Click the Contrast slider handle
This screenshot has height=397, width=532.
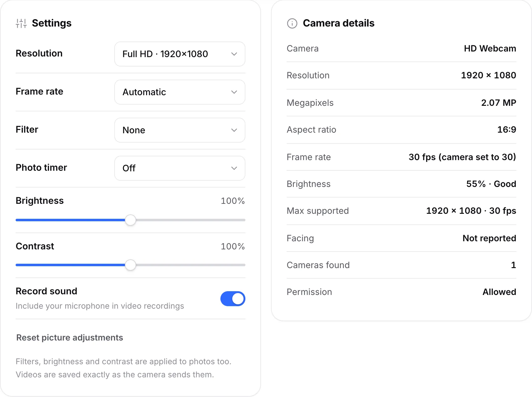[131, 265]
